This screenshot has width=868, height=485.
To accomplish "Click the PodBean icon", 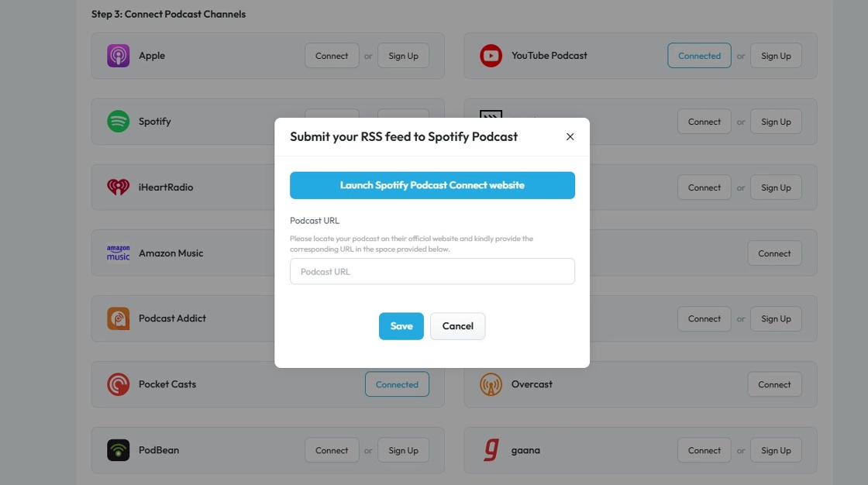I will (x=119, y=450).
